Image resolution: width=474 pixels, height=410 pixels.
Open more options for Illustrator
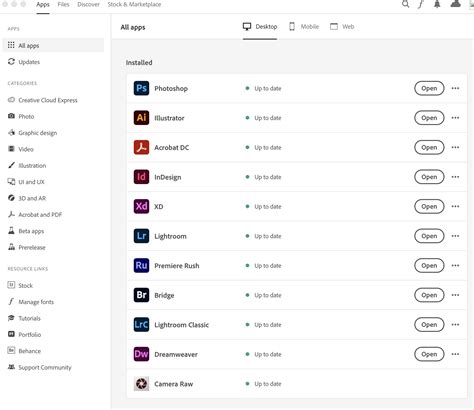455,118
